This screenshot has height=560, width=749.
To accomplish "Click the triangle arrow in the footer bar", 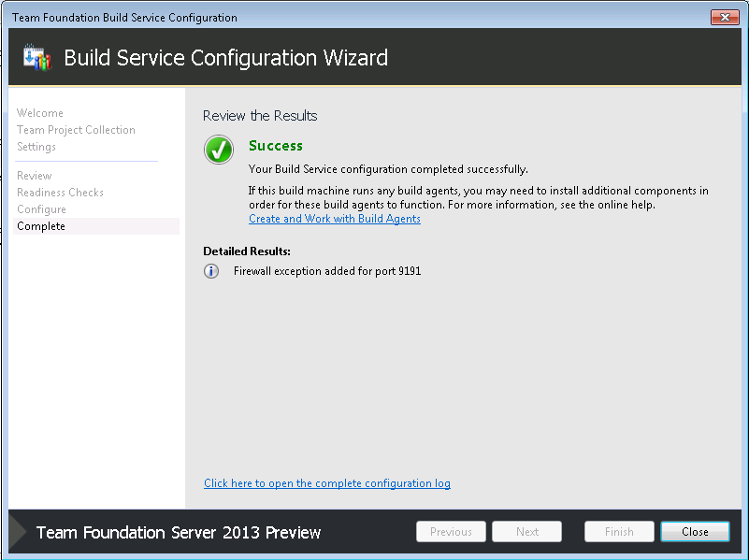I will click(19, 532).
